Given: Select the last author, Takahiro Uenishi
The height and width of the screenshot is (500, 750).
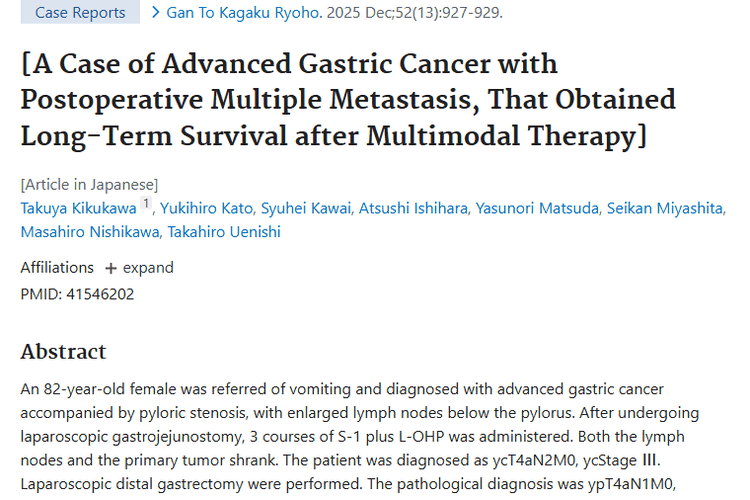Looking at the screenshot, I should coord(223,232).
